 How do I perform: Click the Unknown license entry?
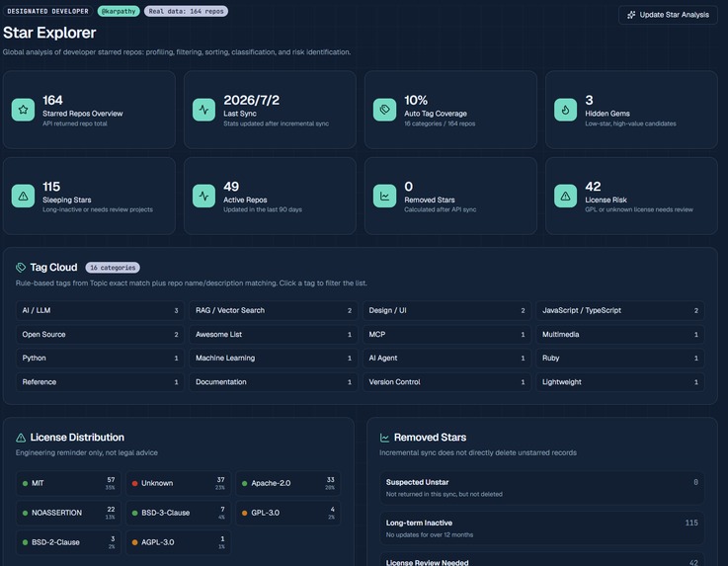(x=178, y=483)
